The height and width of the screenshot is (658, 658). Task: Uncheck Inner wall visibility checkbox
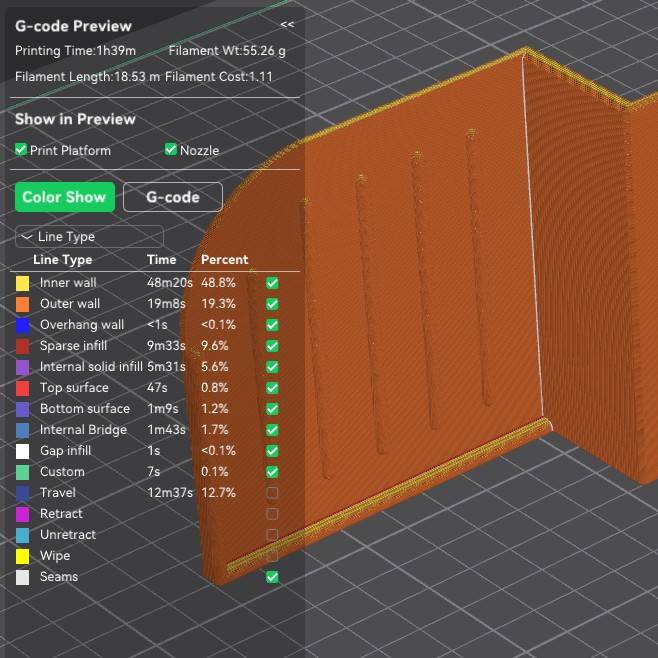click(272, 283)
